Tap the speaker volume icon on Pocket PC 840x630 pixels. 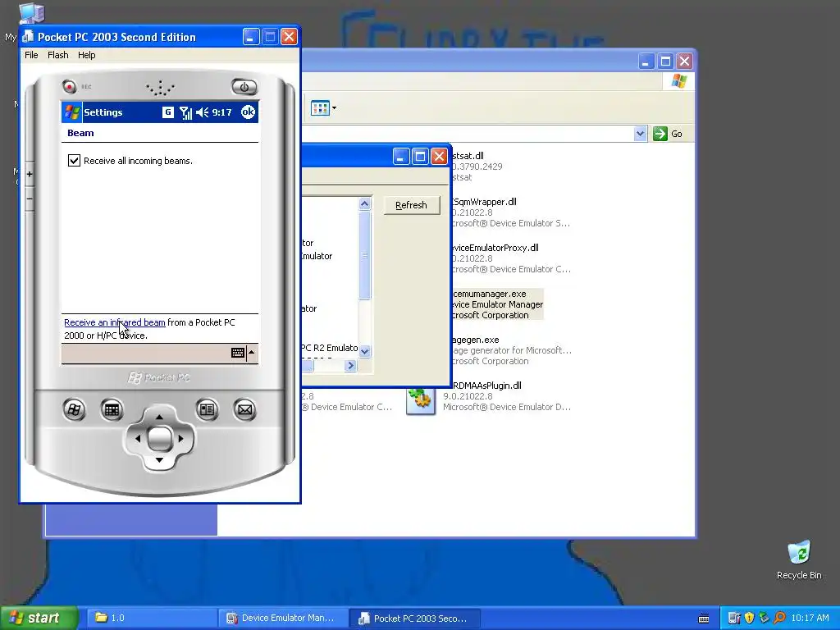point(202,112)
